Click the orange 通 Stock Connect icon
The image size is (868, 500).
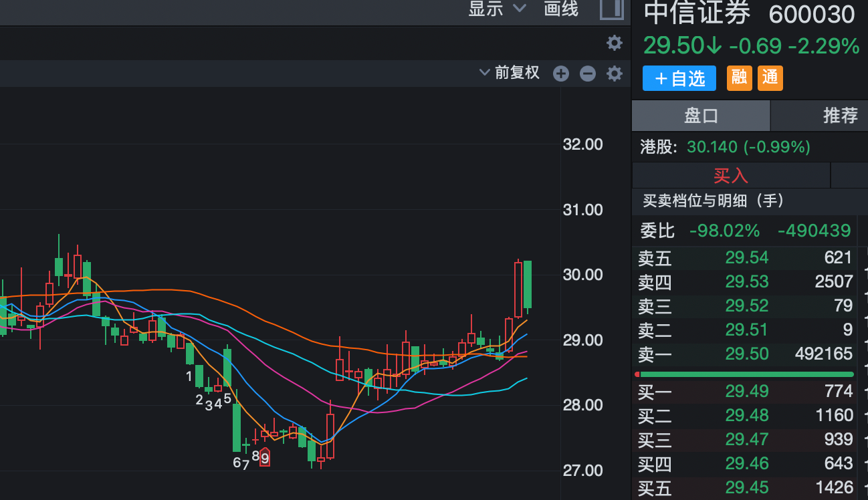point(770,78)
